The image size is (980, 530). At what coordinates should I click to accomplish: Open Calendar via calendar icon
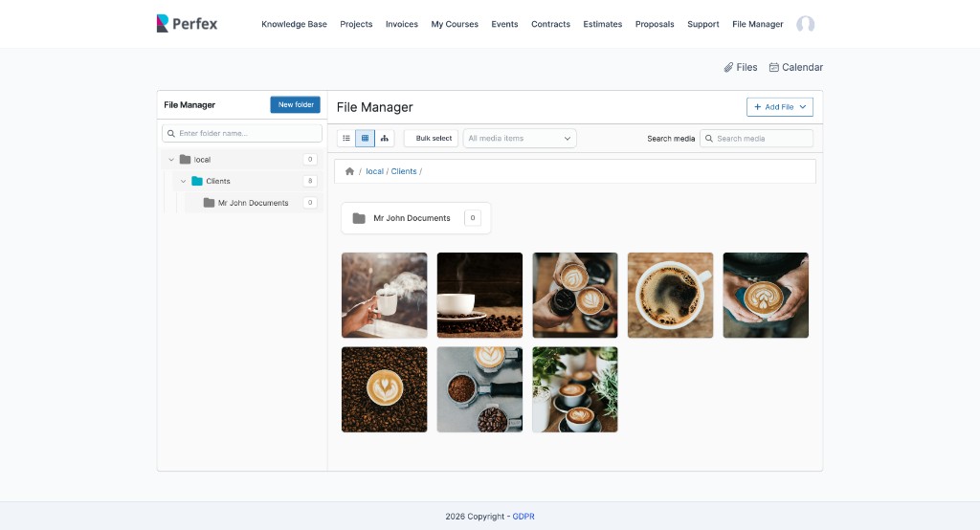point(774,67)
